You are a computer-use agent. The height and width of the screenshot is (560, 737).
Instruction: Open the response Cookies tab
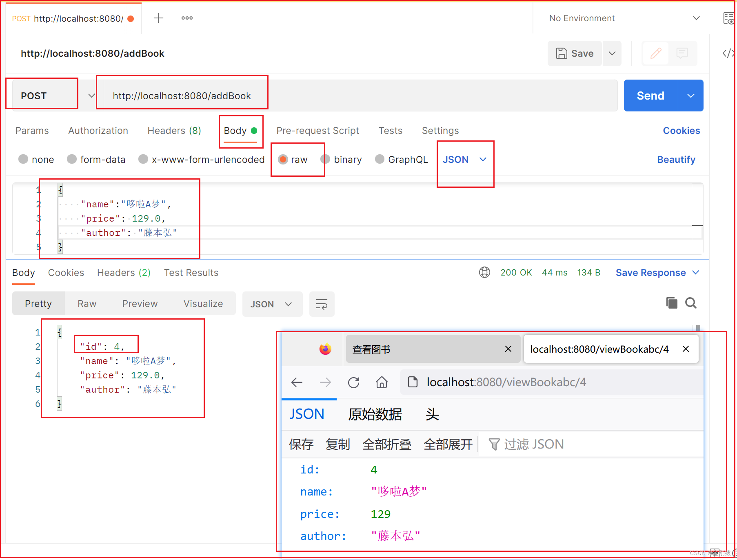[66, 273]
